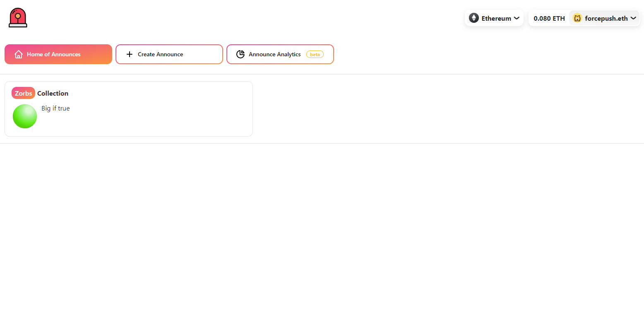Image resolution: width=644 pixels, height=315 pixels.
Task: Click the forcepush.eth avatar icon
Action: [x=577, y=18]
